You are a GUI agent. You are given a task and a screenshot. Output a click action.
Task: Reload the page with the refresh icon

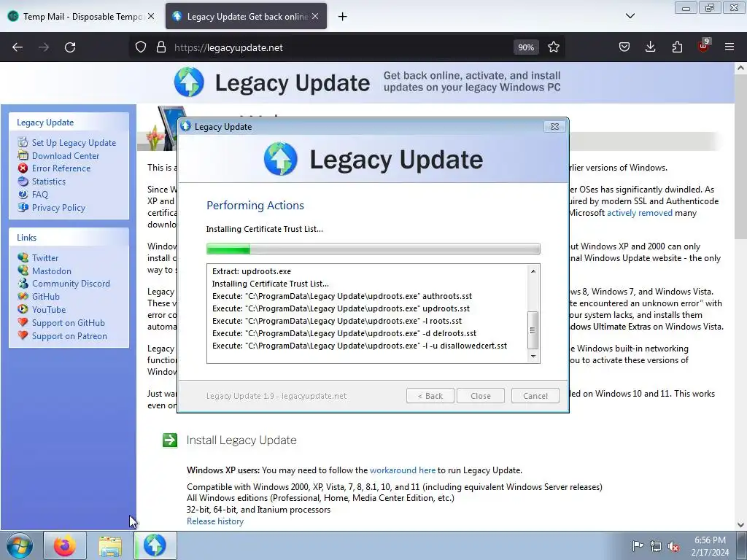pos(70,47)
